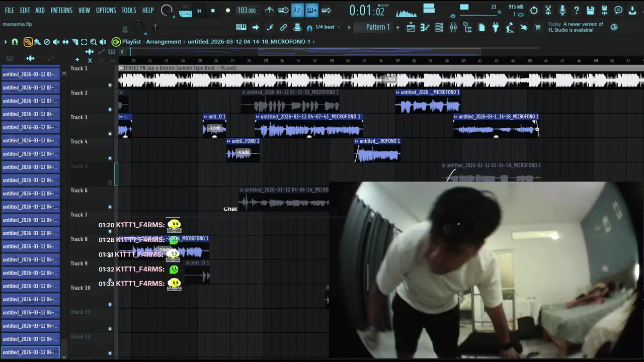This screenshot has width=644, height=362.
Task: Toggle loop recording
Action: coord(327,11)
